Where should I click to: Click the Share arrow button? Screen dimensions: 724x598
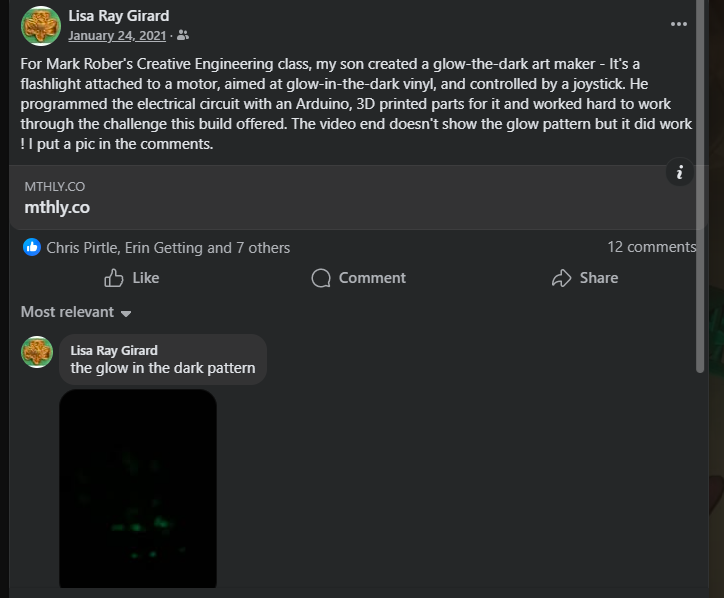pos(585,278)
